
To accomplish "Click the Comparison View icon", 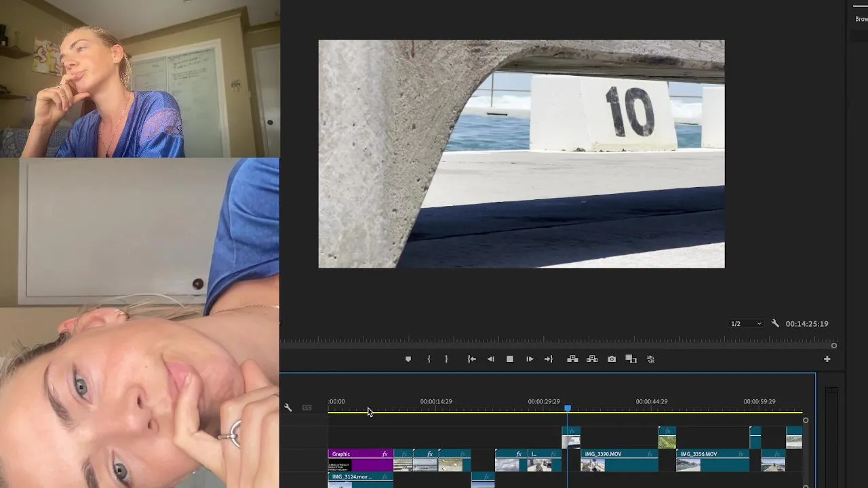I will coord(631,359).
